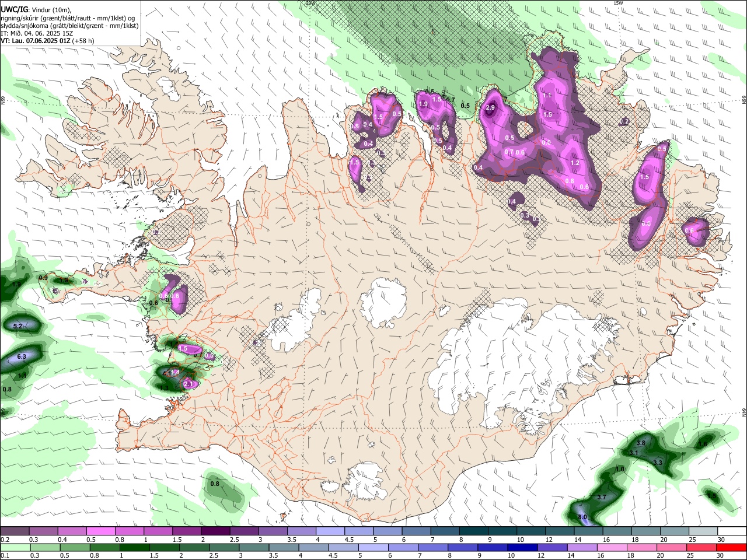This screenshot has height=560, width=747.
Task: Click the dark teal swatch labeled 8
Action: pos(473,531)
